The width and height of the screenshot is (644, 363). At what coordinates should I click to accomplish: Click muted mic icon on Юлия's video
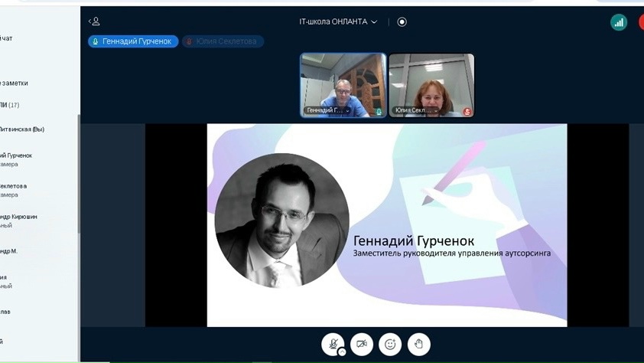[x=467, y=112]
